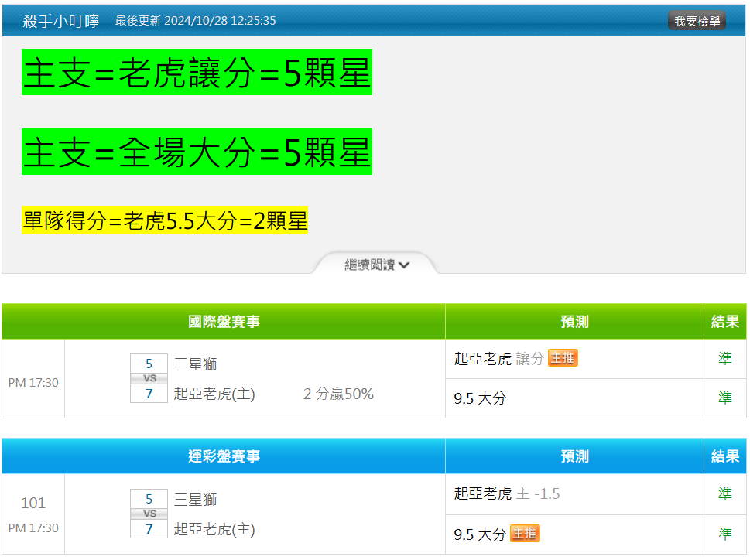Screen dimensions: 750x560
Task: Click the last-updated timestamp 2024/10/28 12:25:35
Action: pyautogui.click(x=220, y=21)
